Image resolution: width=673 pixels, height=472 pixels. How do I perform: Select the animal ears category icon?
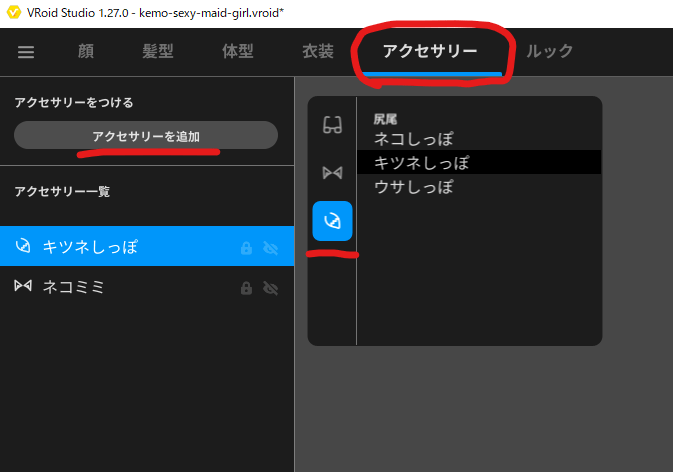click(x=332, y=173)
